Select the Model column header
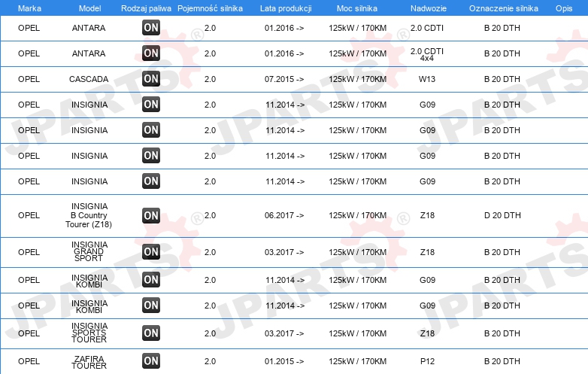The image size is (588, 374). (89, 8)
